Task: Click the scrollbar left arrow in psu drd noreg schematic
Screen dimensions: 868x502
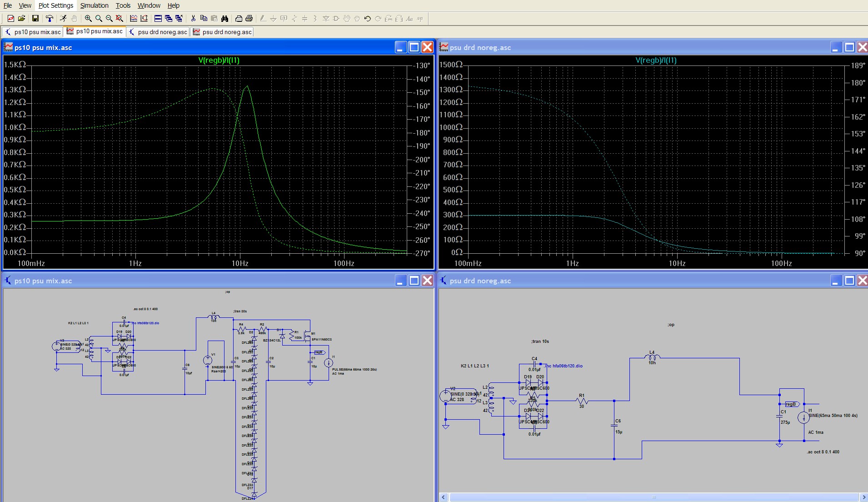Action: coord(444,497)
